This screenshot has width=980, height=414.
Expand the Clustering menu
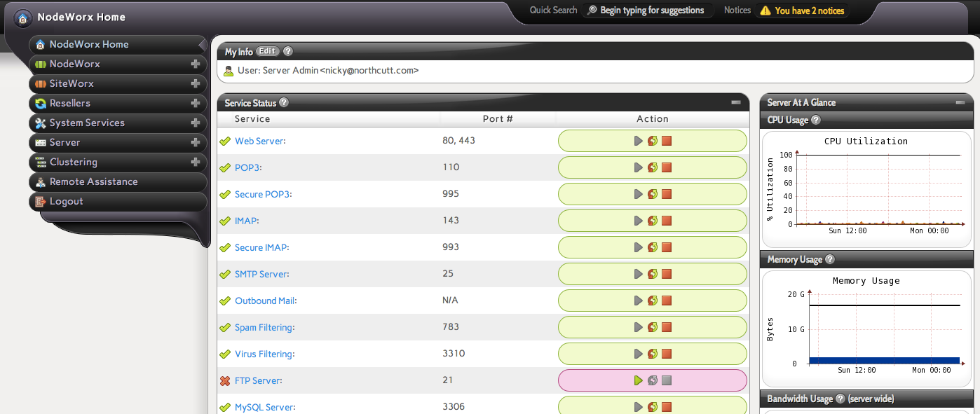click(x=196, y=162)
